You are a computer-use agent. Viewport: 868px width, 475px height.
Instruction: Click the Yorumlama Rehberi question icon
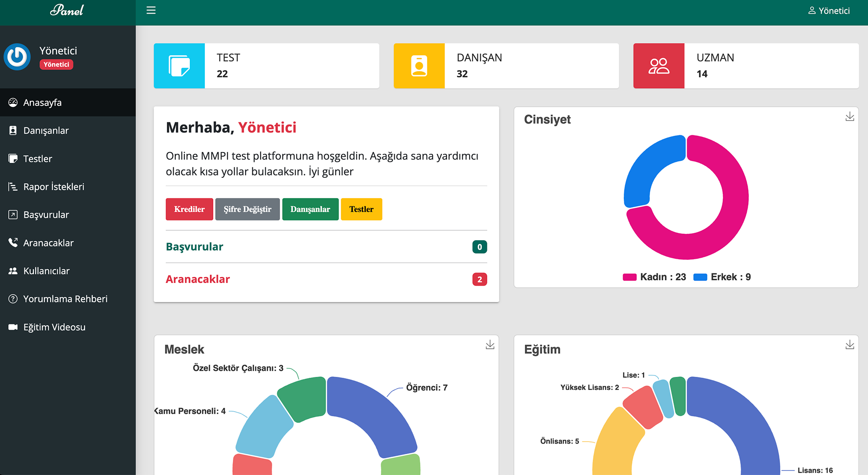pyautogui.click(x=13, y=299)
